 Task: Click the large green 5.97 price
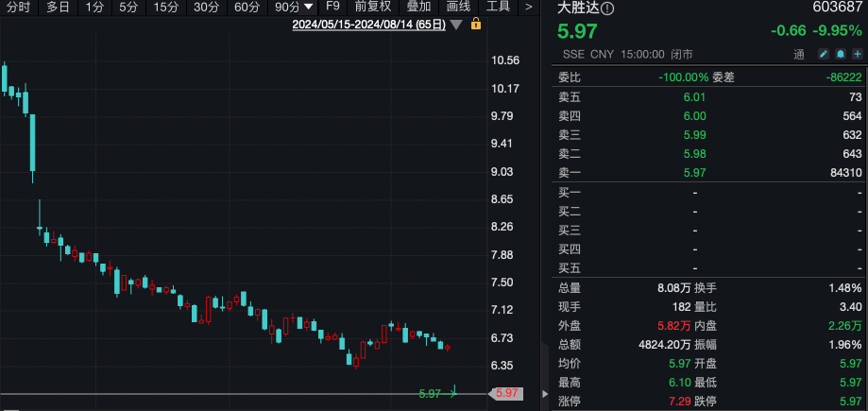pos(577,31)
